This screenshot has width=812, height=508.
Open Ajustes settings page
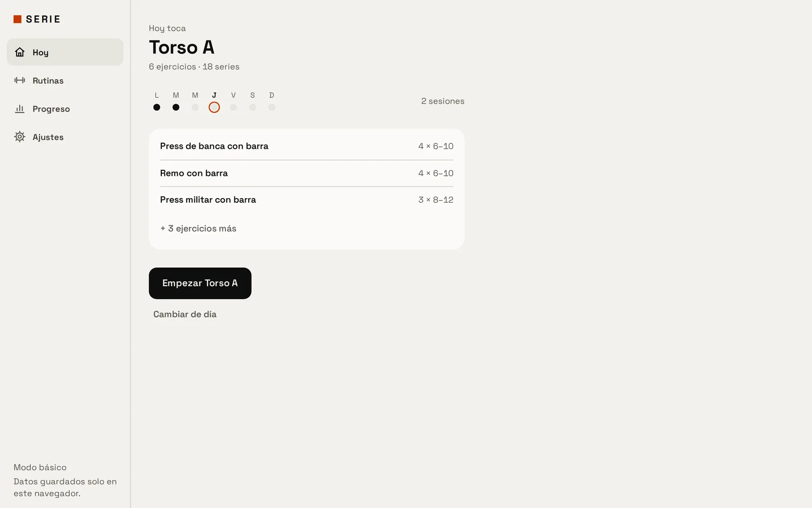65,137
